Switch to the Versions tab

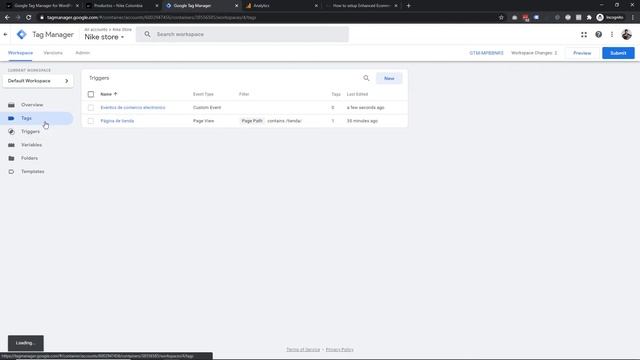[x=53, y=53]
